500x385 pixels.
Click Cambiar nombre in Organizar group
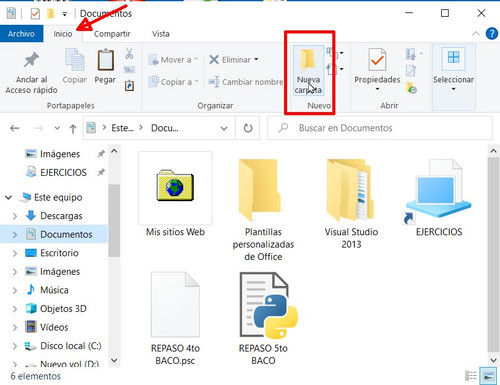[x=246, y=82]
